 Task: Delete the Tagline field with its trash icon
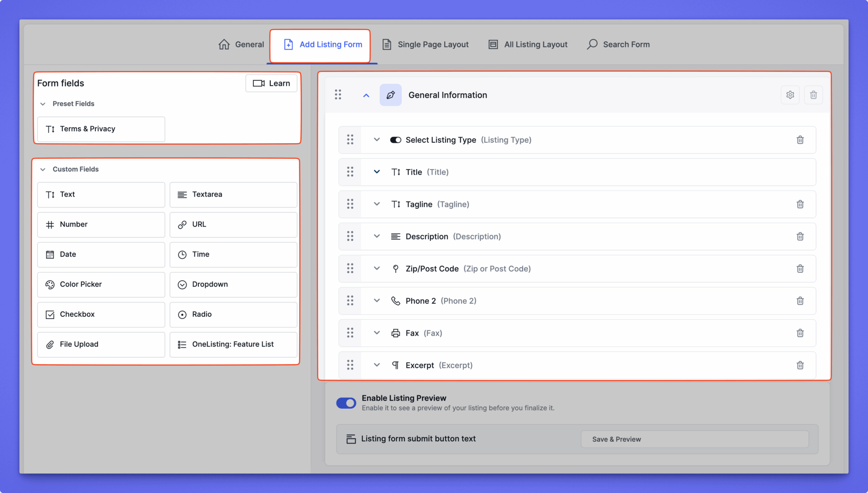pyautogui.click(x=800, y=204)
